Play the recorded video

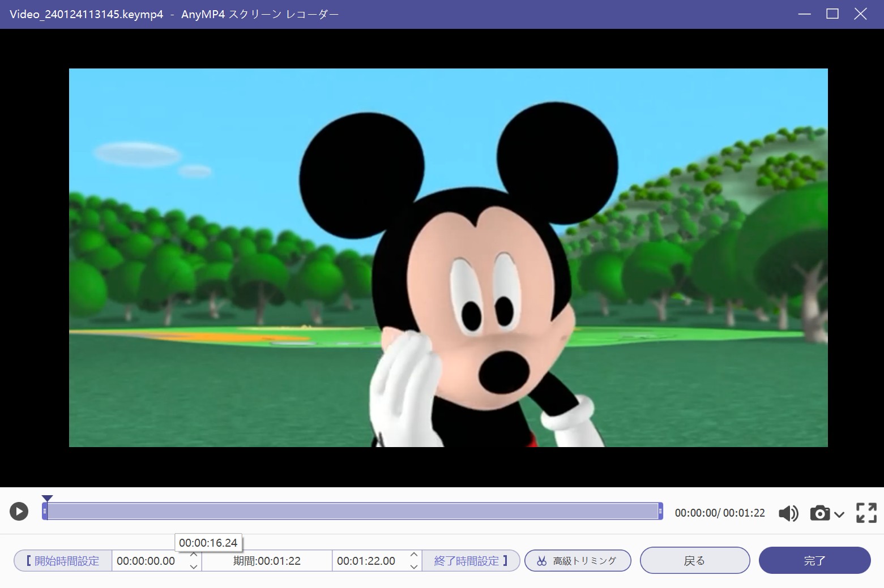point(19,512)
